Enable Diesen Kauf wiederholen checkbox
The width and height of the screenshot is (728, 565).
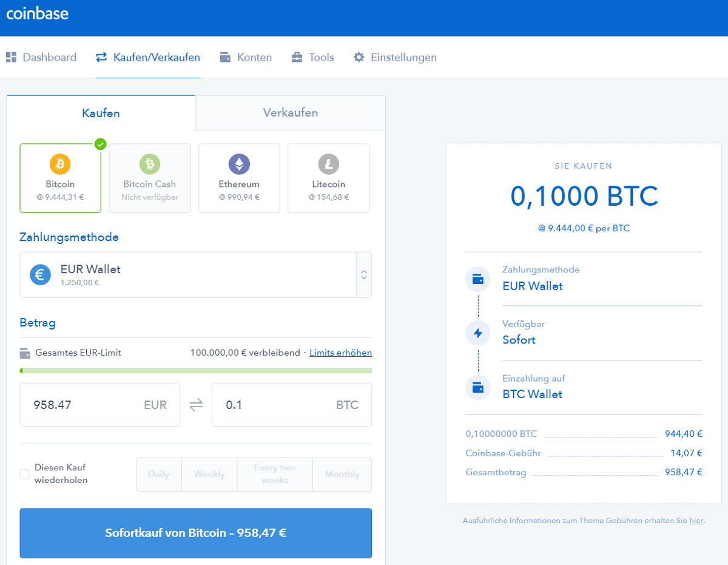tap(24, 474)
